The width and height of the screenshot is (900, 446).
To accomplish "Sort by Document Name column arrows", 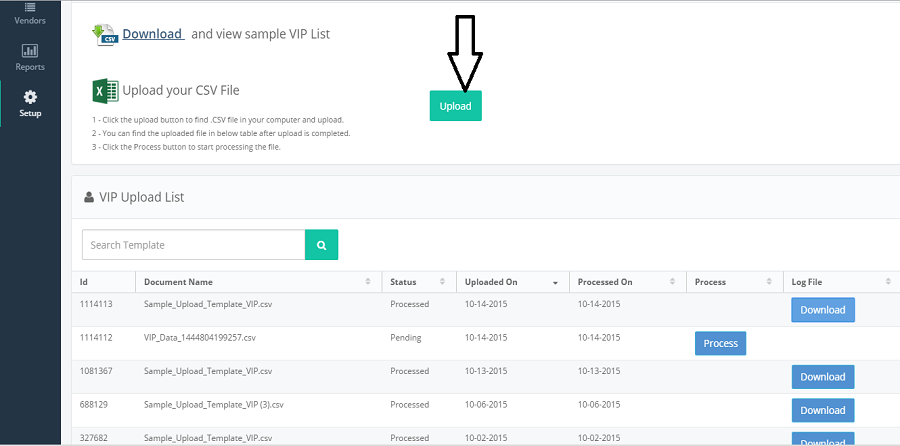I will coord(367,282).
